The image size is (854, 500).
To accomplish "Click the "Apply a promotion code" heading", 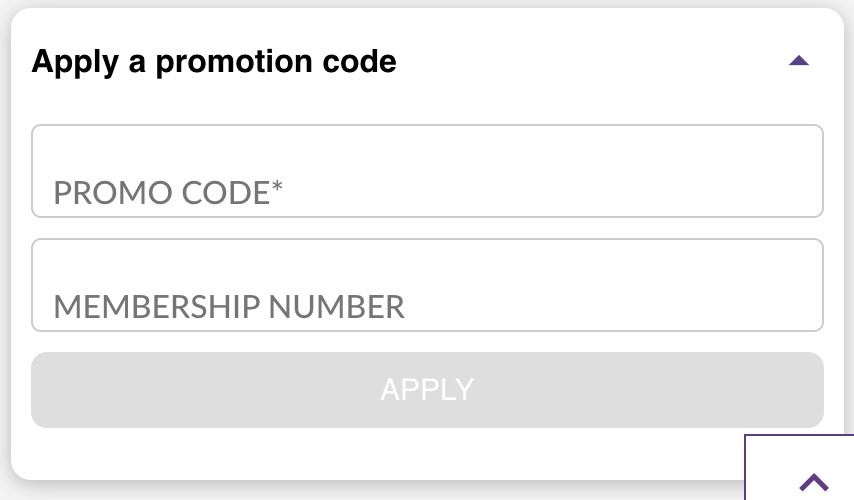I will pyautogui.click(x=214, y=62).
